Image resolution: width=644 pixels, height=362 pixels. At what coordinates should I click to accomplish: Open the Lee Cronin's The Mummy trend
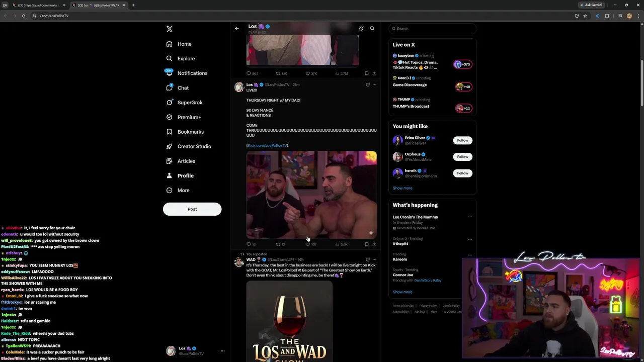click(415, 217)
